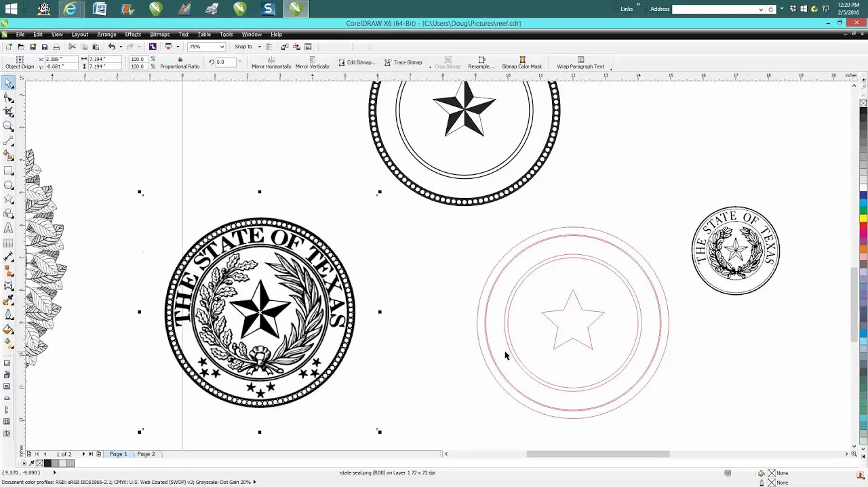The image size is (868, 488).
Task: Expand the export options dropdown arrow
Action: (178, 47)
